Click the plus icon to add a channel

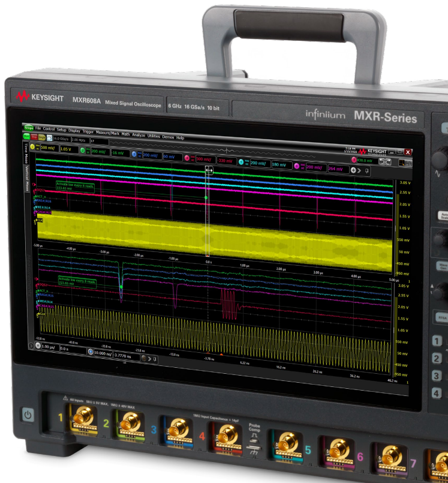353,170
